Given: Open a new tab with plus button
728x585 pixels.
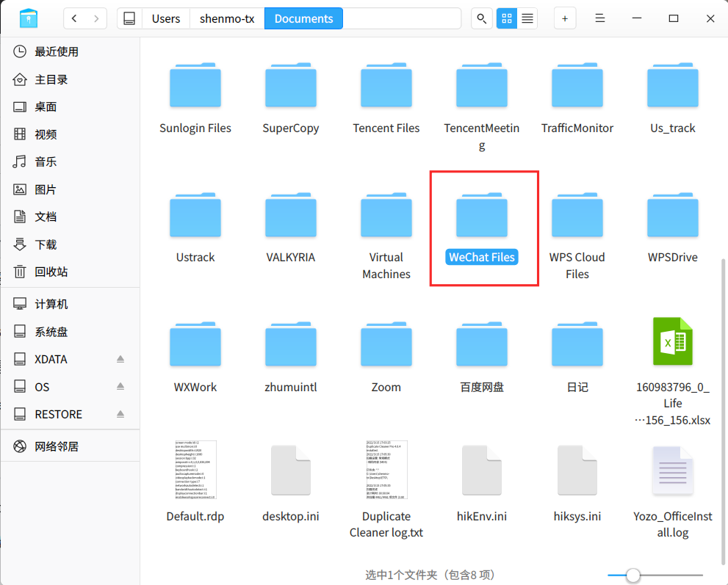Looking at the screenshot, I should pos(565,18).
